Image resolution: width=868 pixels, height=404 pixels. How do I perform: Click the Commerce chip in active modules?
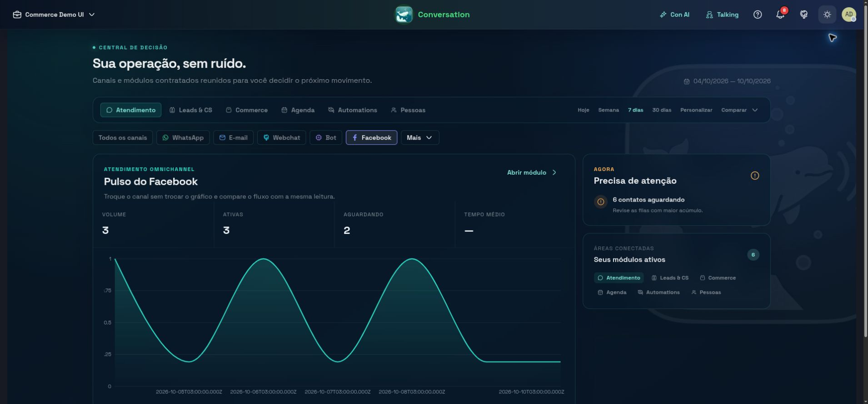(718, 278)
